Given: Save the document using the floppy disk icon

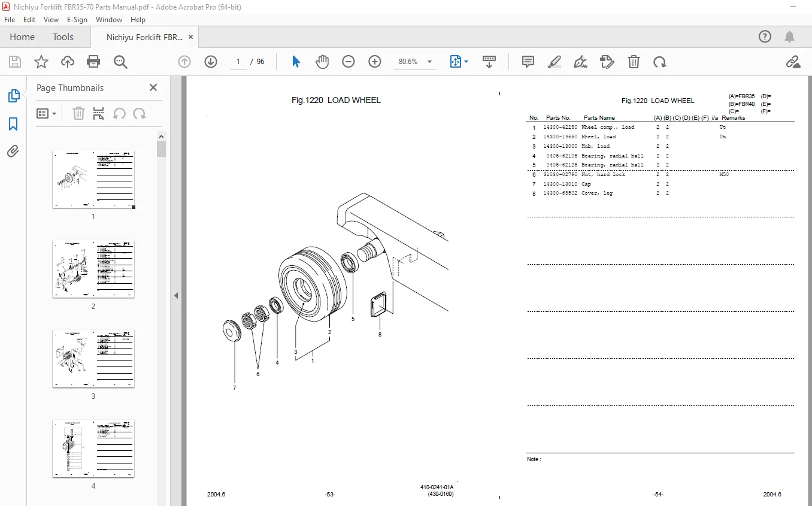Looking at the screenshot, I should tap(15, 62).
